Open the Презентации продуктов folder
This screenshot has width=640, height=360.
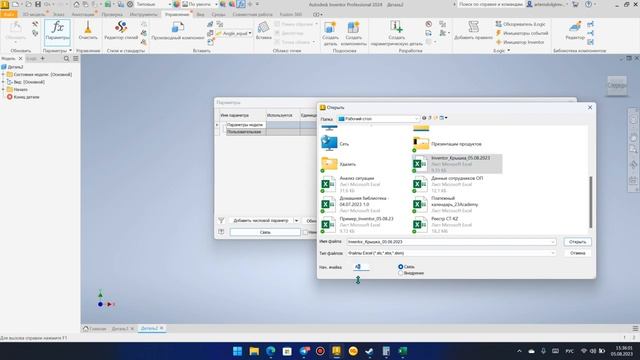coord(447,144)
